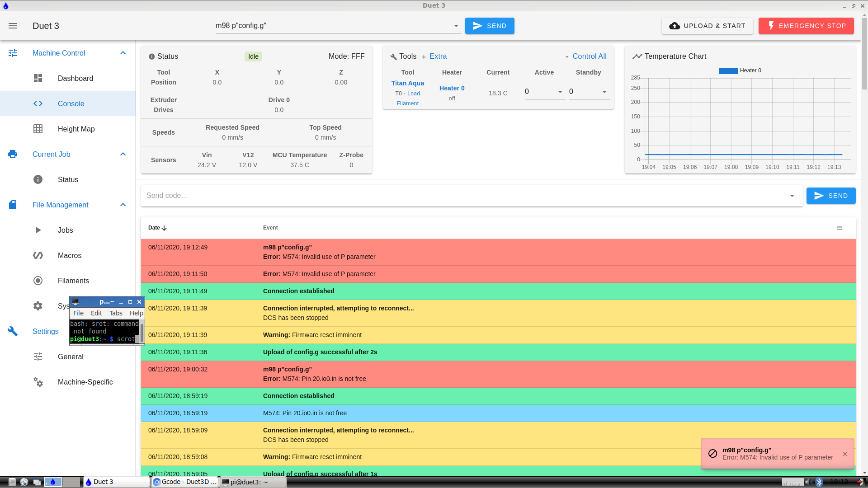Click the "Upload of config.g successful after 2s" row
The image size is (868, 488).
pos(498,352)
